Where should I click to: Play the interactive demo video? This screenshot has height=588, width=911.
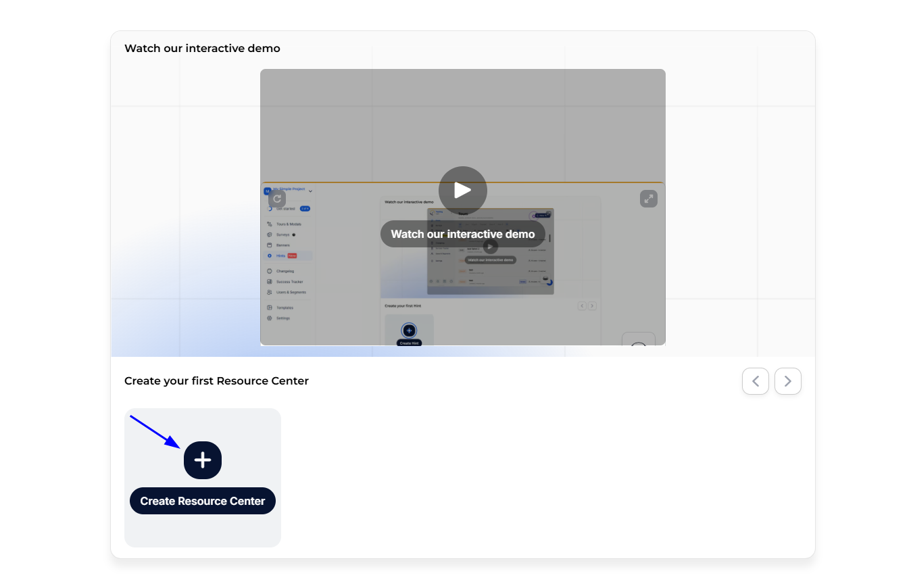(x=462, y=191)
